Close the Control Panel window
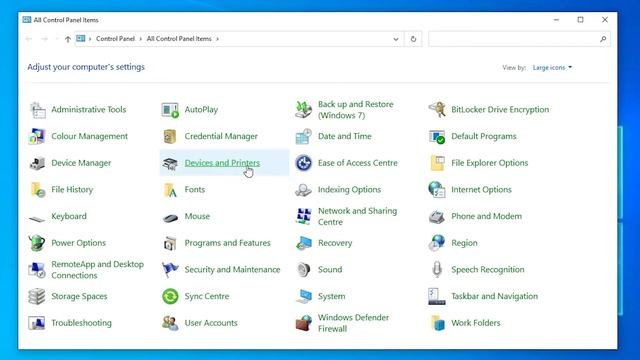The width and height of the screenshot is (640, 360). (605, 20)
